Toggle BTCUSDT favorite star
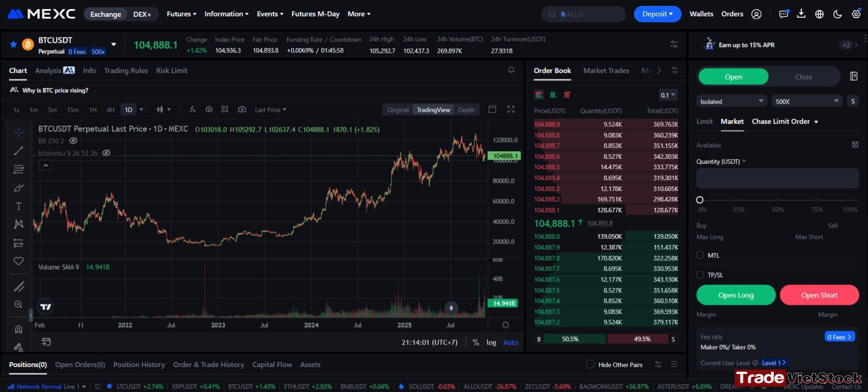The width and height of the screenshot is (868, 392). click(x=13, y=44)
